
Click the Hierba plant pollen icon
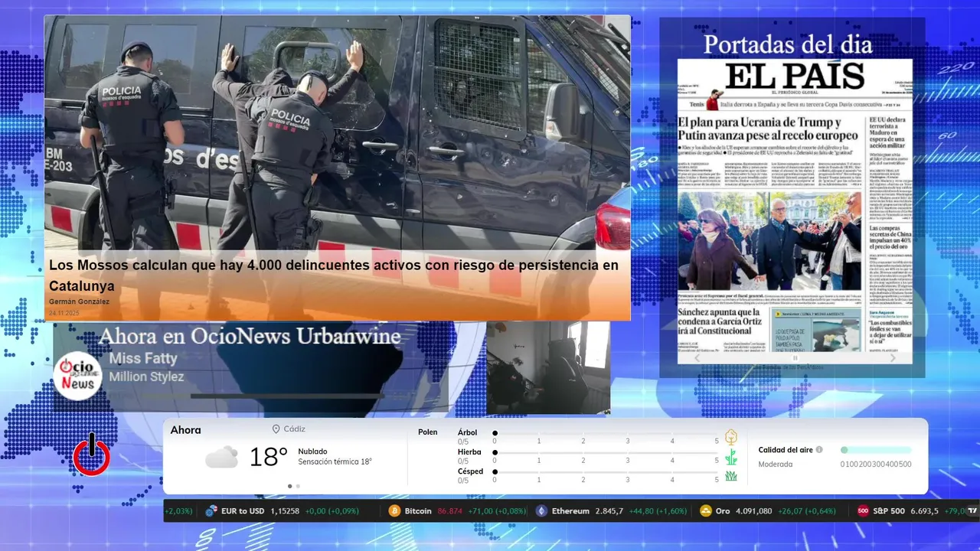tap(731, 457)
